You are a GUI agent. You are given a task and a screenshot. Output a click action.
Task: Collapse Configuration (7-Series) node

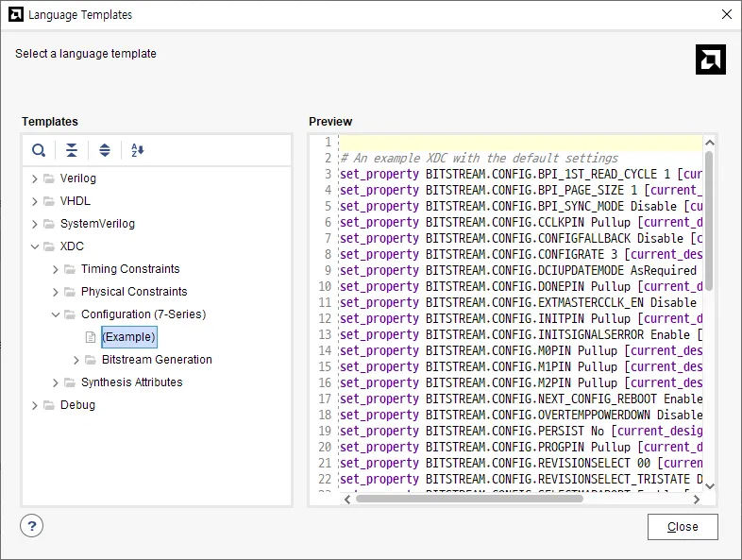[x=56, y=314]
